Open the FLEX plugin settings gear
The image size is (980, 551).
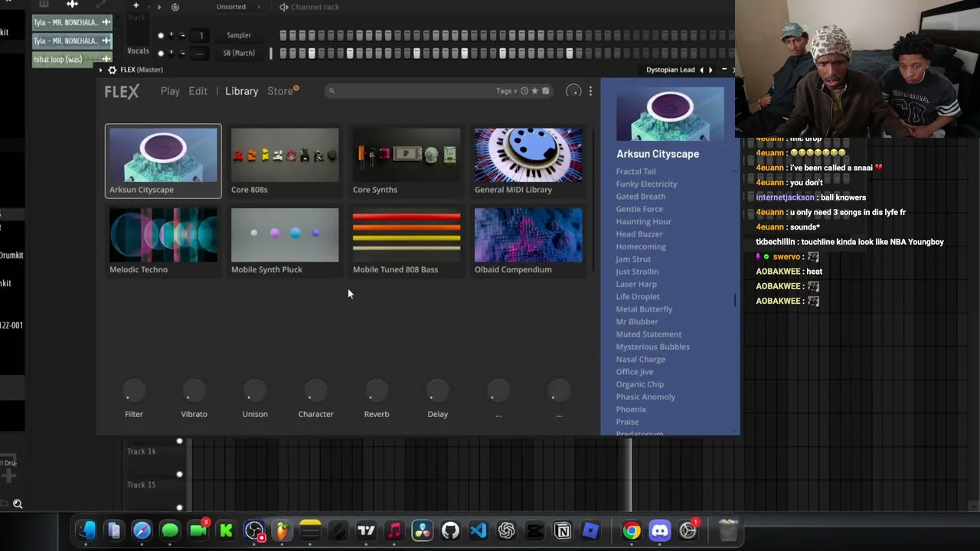(x=112, y=70)
